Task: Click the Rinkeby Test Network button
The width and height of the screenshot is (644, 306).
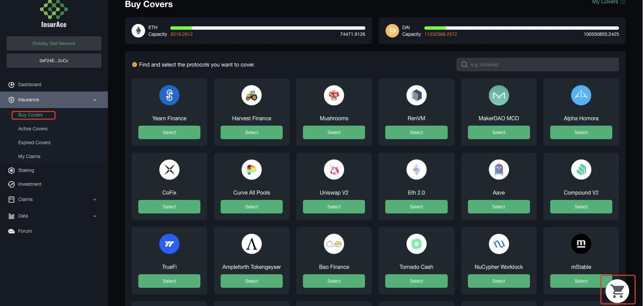Action: (54, 44)
